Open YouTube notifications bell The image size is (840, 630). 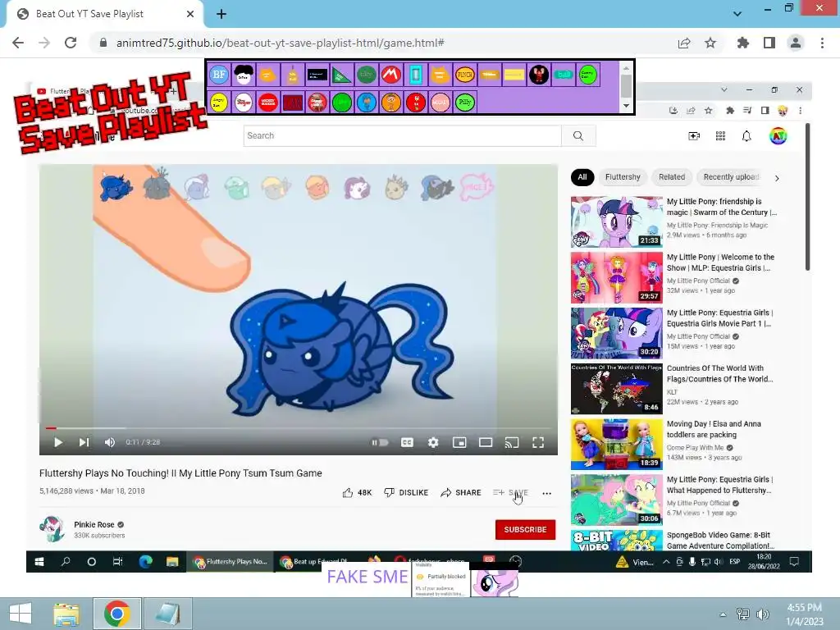pos(746,136)
